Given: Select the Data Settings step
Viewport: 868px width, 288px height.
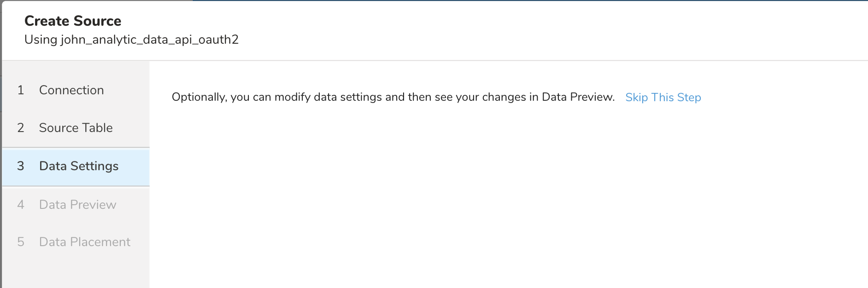Looking at the screenshot, I should point(79,166).
